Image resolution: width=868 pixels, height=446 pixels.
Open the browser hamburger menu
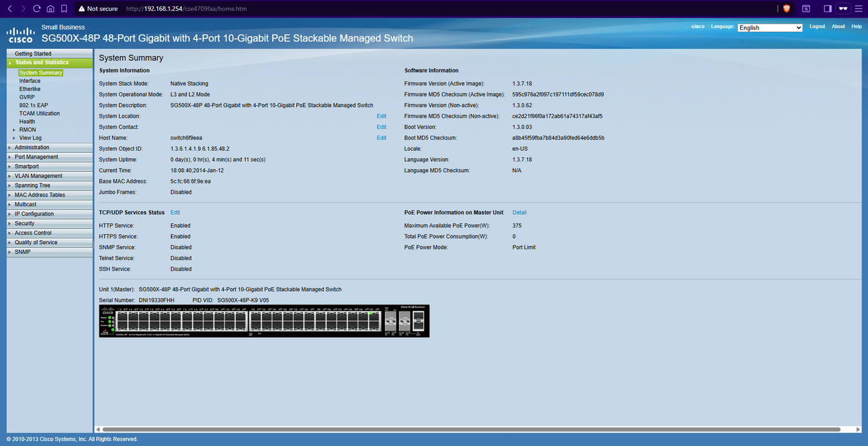tap(859, 9)
